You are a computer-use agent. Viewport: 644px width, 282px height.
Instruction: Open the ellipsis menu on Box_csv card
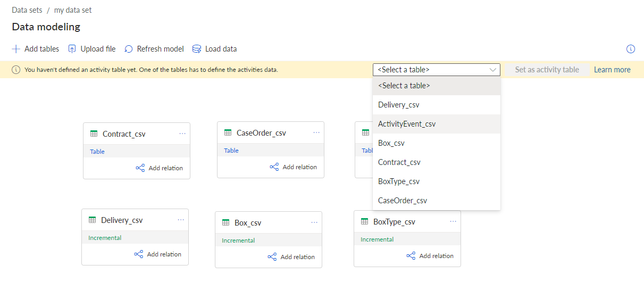click(314, 222)
